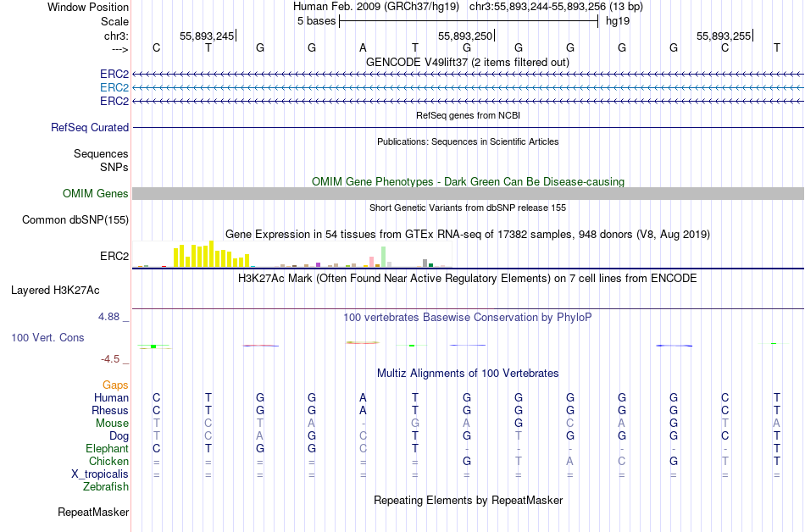Click Short Genetic Variants from dbSNP title
This screenshot has height=532, width=805.
[468, 208]
